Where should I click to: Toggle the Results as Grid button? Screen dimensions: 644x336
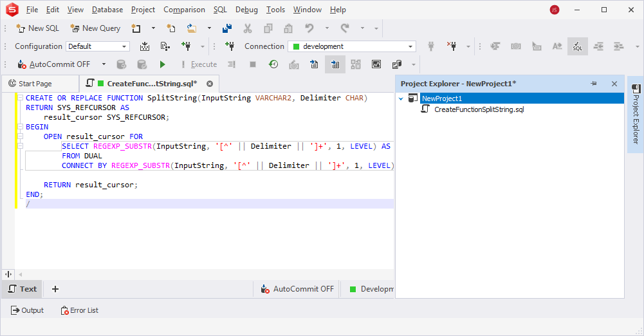[335, 64]
